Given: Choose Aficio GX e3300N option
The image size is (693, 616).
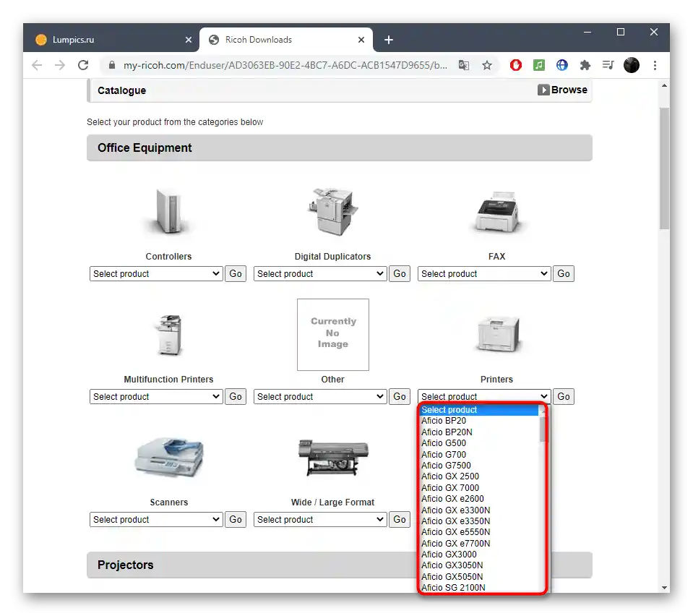Looking at the screenshot, I should click(479, 510).
